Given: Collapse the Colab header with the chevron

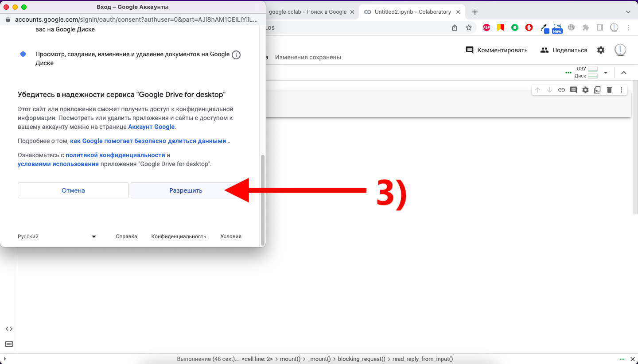Looking at the screenshot, I should coord(624,73).
